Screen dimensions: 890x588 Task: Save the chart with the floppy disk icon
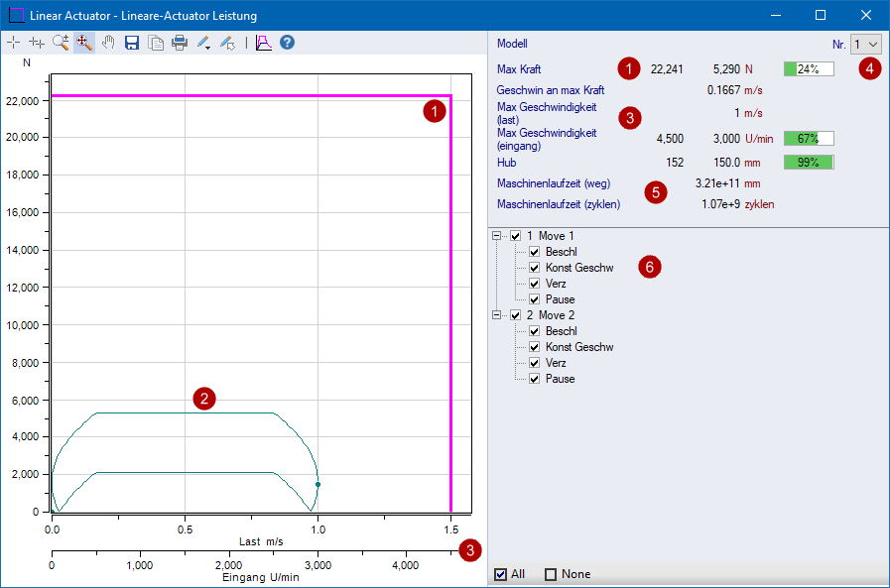132,43
